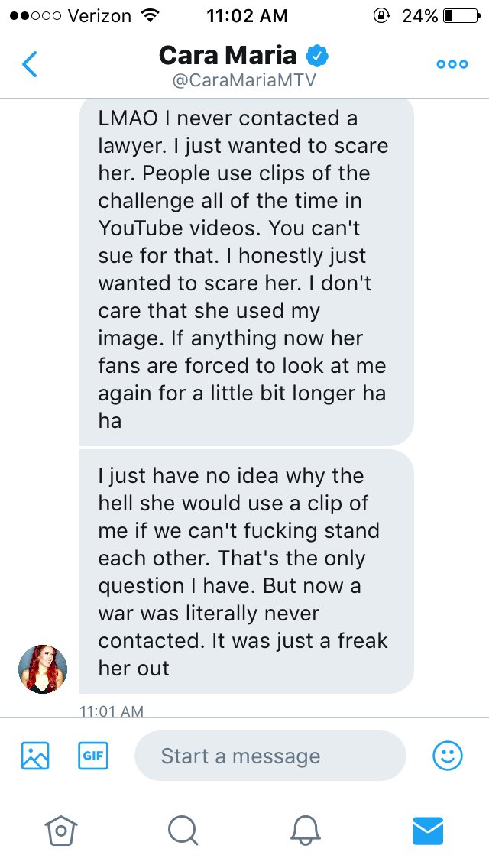Tap the battery indicator in status bar
Viewport: 489px width, 868px height.
(461, 15)
